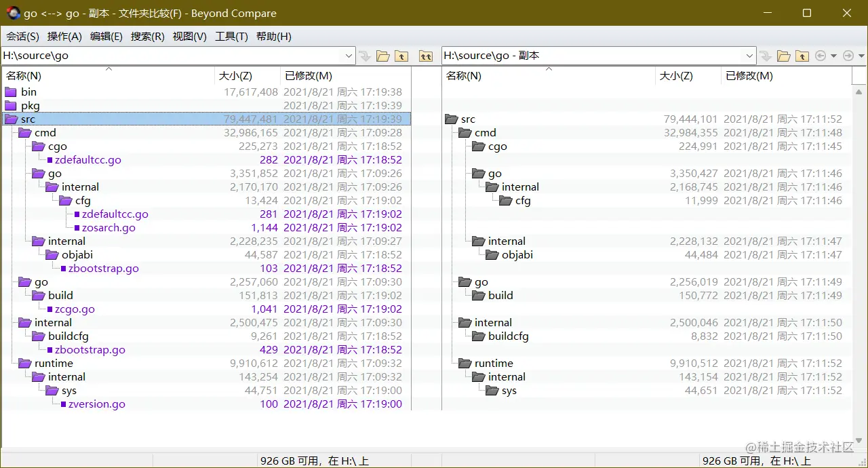Screen dimensions: 868x468
Task: Select the buildcfg row in right pane
Action: 646,336
